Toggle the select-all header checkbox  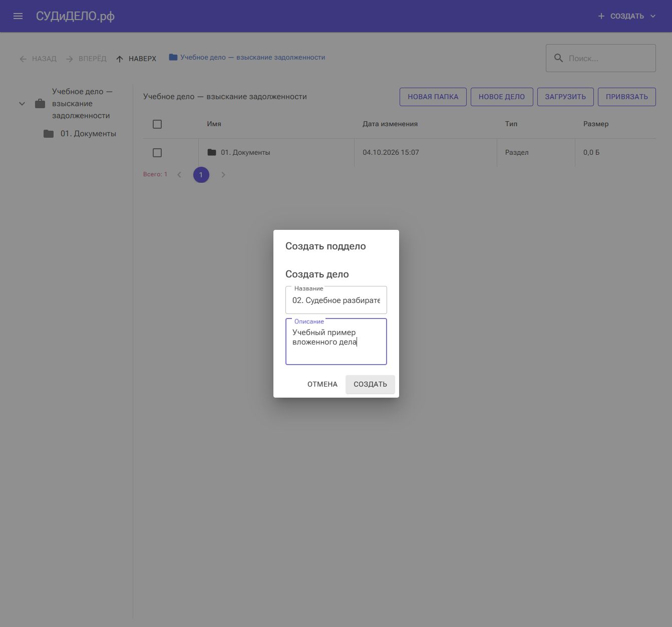click(157, 124)
